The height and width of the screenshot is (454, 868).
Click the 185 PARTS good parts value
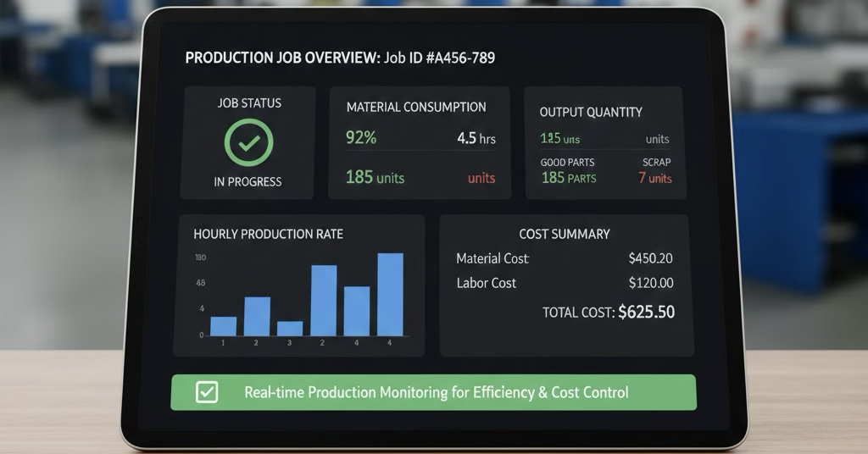[568, 178]
